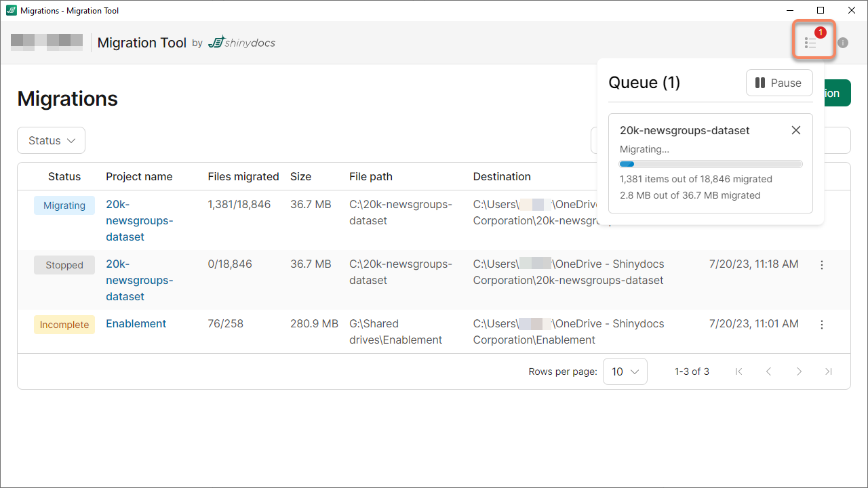Open the queue list icon with badge

tap(811, 43)
